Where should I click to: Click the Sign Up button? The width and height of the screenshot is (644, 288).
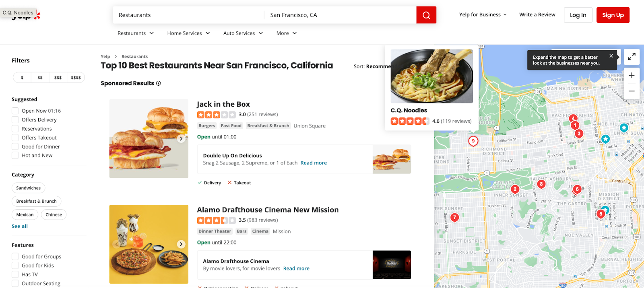613,15
